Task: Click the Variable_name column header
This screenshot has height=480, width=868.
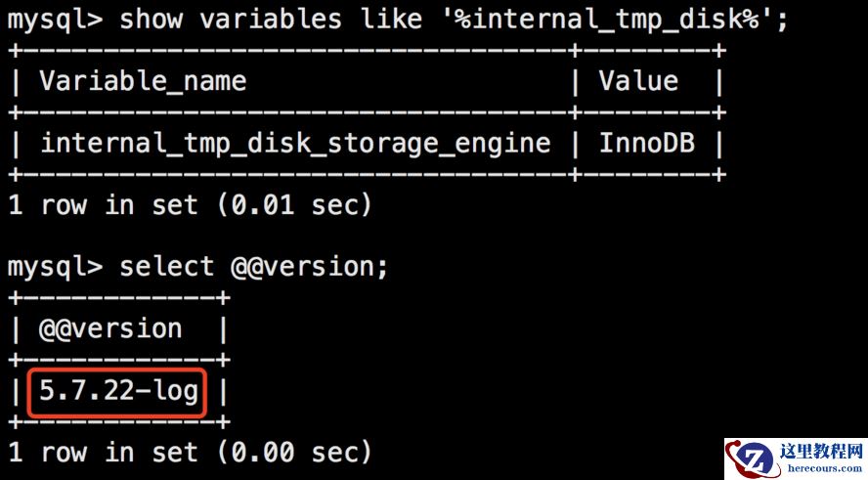Action: click(x=143, y=81)
